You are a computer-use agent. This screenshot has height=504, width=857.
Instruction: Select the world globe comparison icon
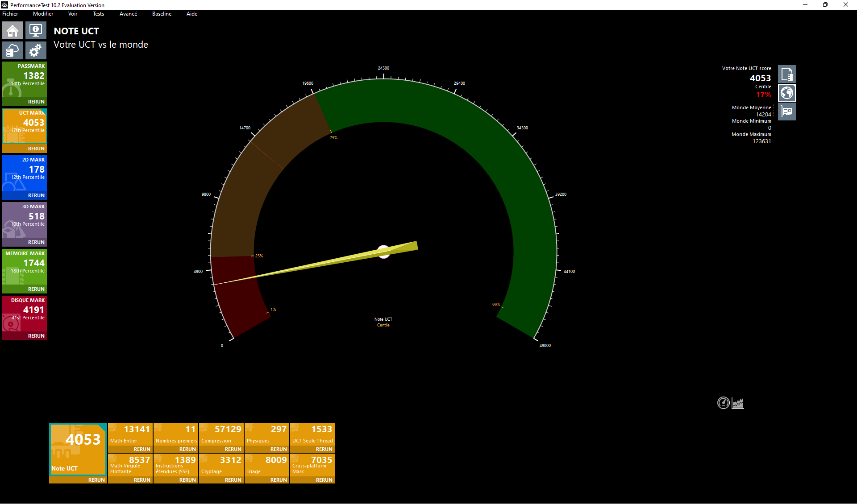pos(786,93)
